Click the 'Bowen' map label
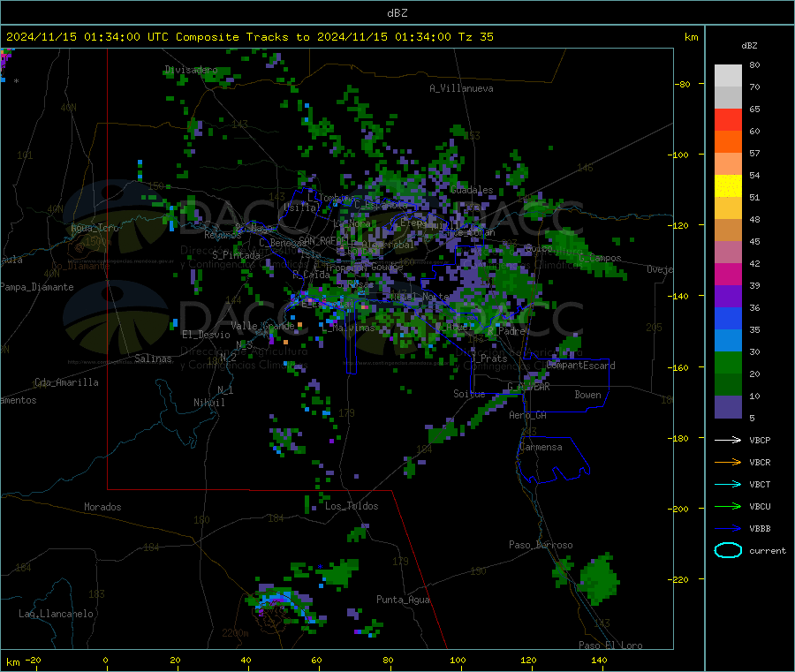Screen dimensions: 795x672 587,395
